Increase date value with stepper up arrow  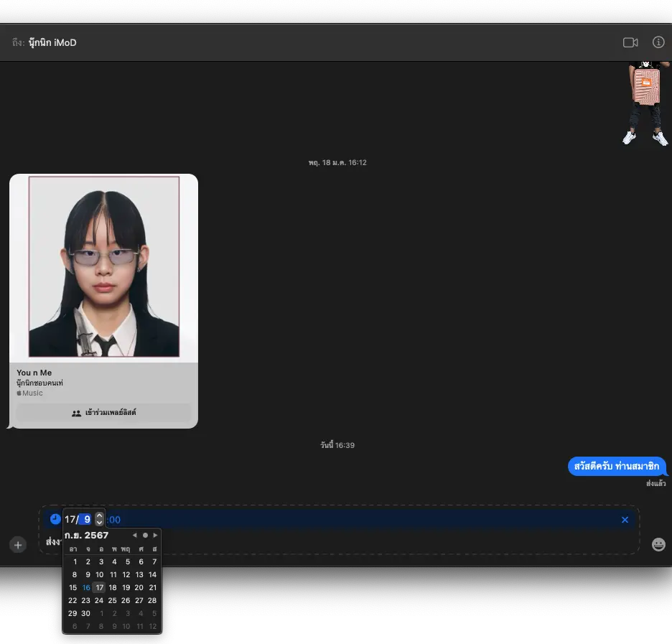(x=100, y=515)
